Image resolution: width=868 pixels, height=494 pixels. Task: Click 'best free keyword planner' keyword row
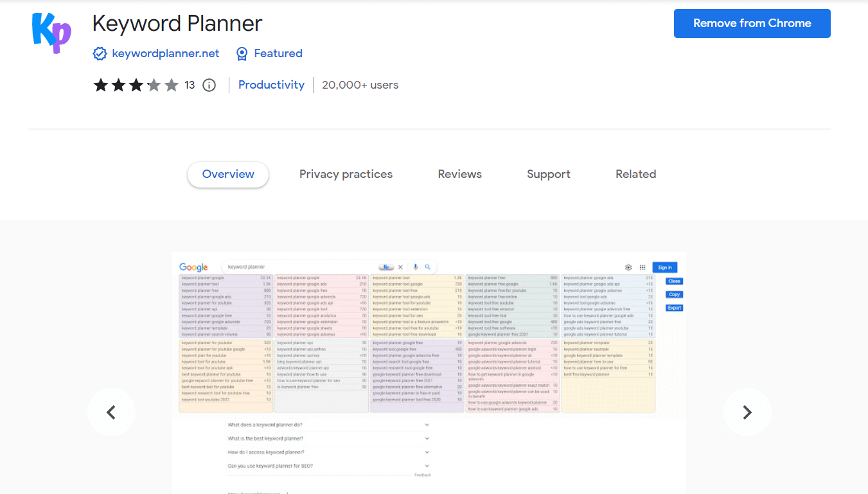[608, 374]
